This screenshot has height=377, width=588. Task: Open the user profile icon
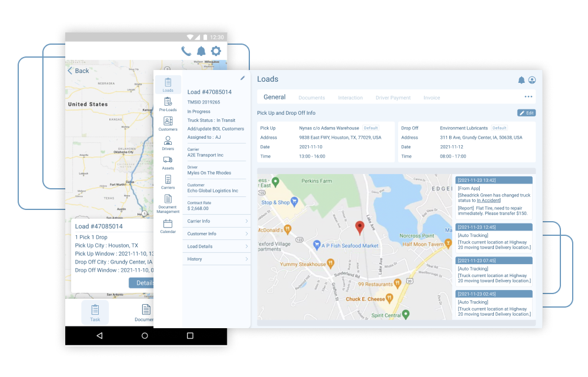pos(532,80)
